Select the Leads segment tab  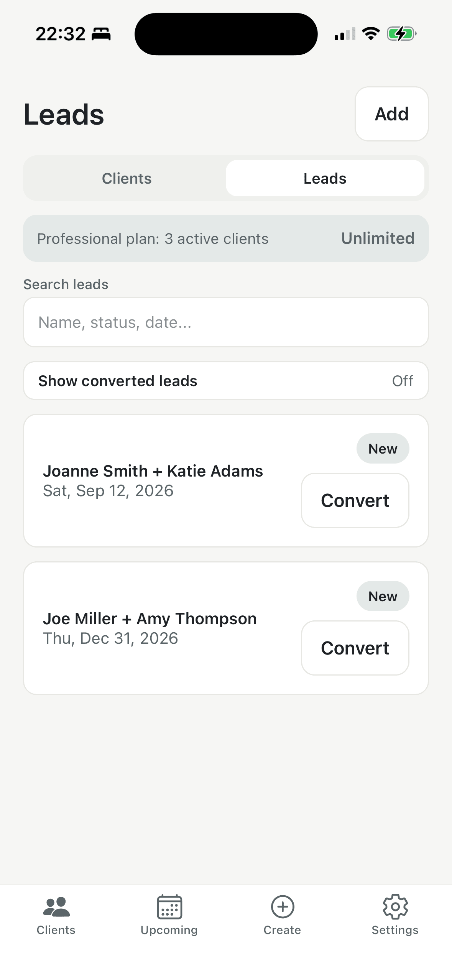[325, 178]
